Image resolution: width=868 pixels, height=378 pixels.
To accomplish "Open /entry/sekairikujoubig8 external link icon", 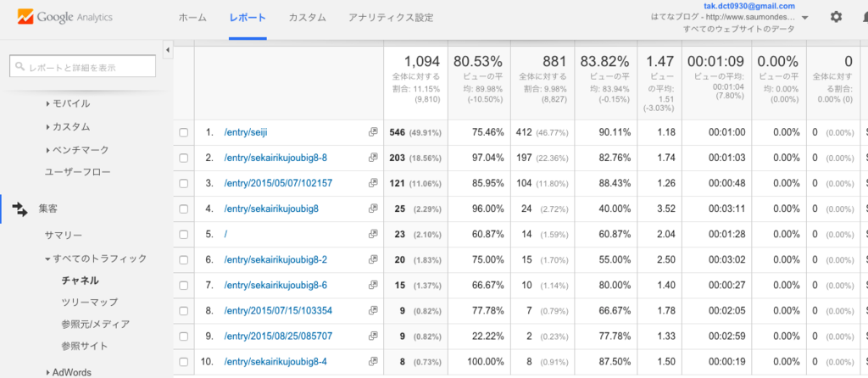I will pos(373,208).
